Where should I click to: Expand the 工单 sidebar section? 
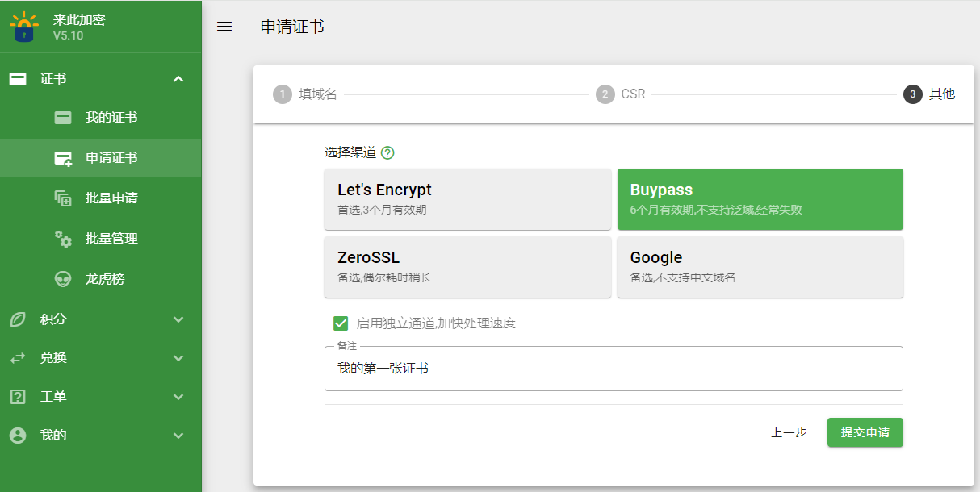pos(178,397)
